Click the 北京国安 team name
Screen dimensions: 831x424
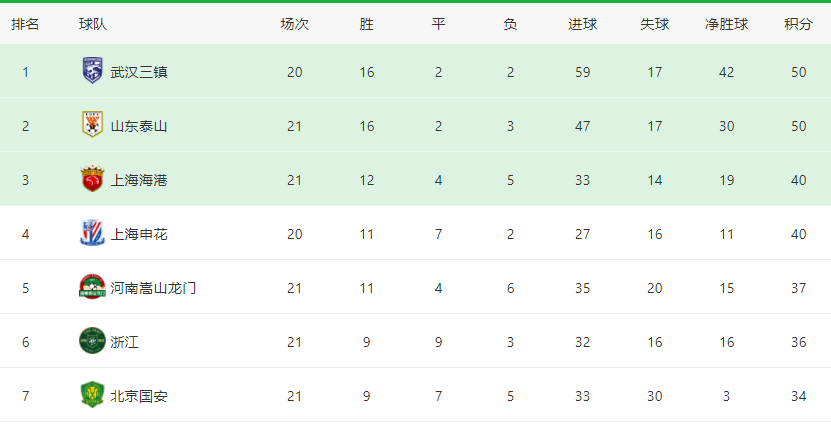(x=139, y=396)
